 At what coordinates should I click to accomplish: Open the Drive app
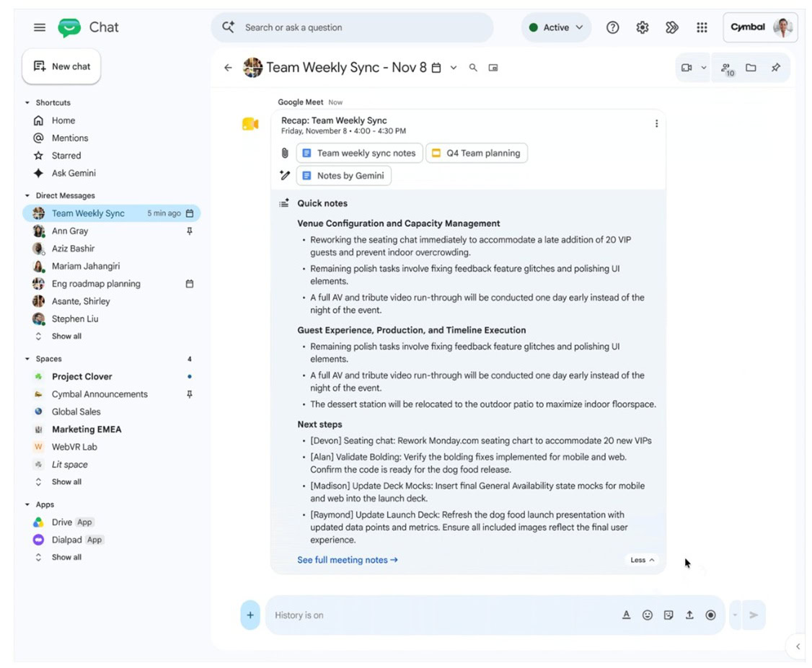62,522
